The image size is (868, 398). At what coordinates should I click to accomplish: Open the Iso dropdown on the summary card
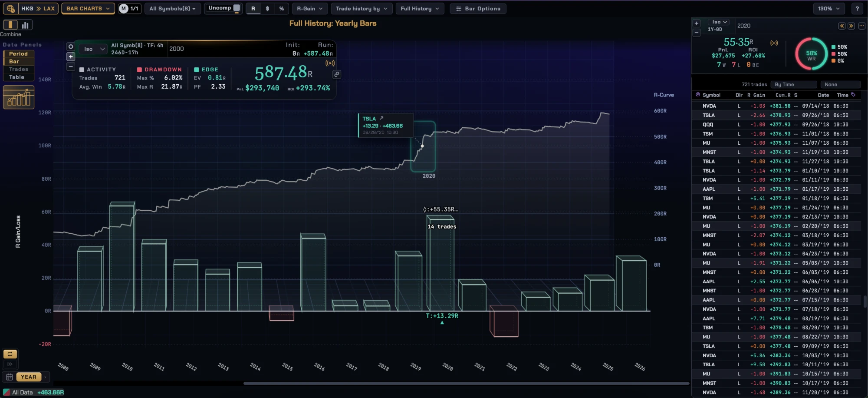[x=93, y=49]
